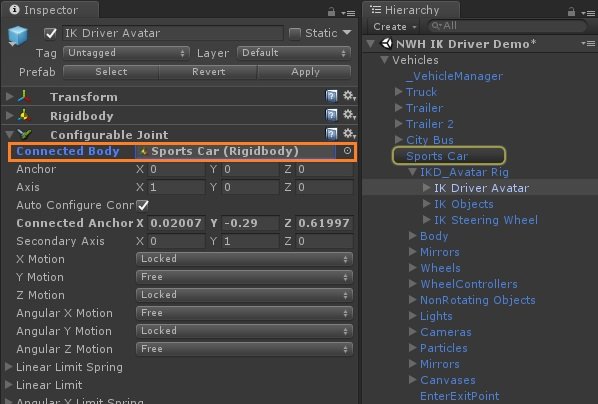Open the Tag Untagged dropdown
Image resolution: width=598 pixels, height=404 pixels.
pos(126,53)
